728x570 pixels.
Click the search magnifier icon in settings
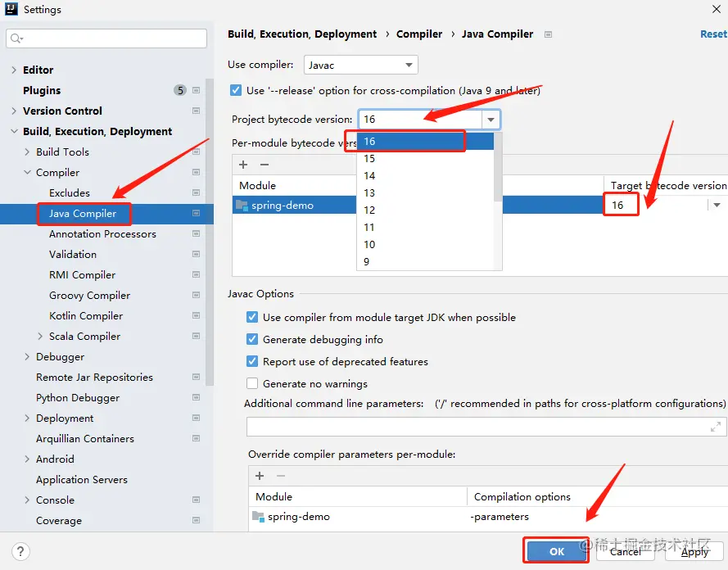(16, 38)
